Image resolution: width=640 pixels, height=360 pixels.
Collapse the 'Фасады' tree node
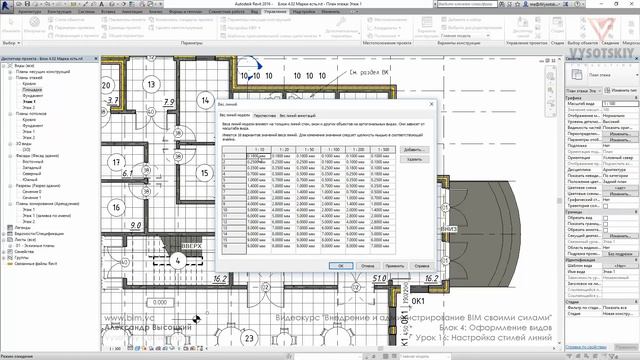(x=10, y=156)
